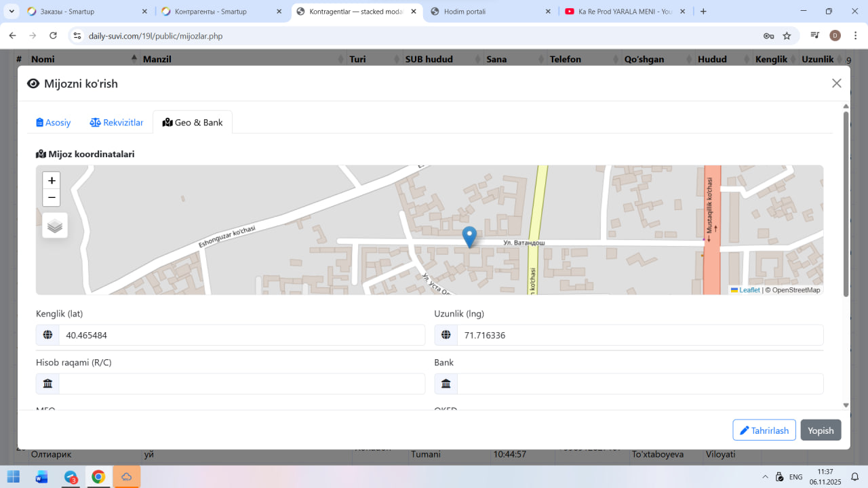Image resolution: width=868 pixels, height=488 pixels.
Task: Select the Geo & Bank tab
Action: coord(193,123)
